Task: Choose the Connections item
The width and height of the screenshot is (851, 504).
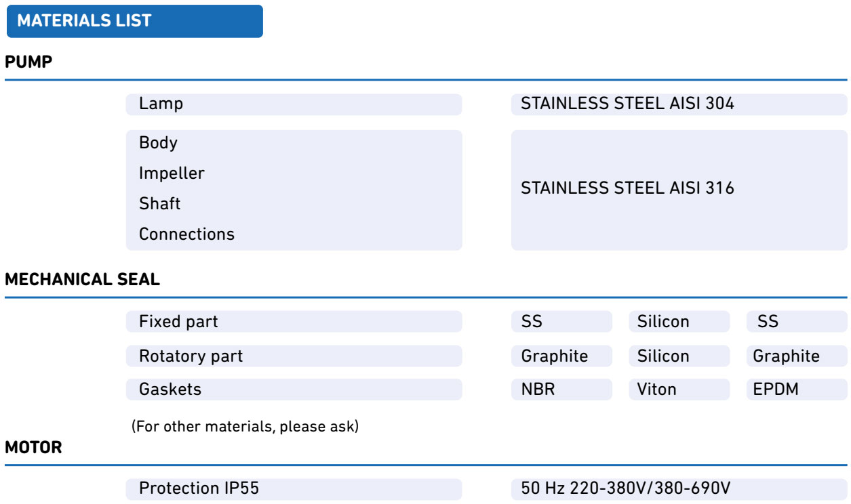Action: [186, 234]
